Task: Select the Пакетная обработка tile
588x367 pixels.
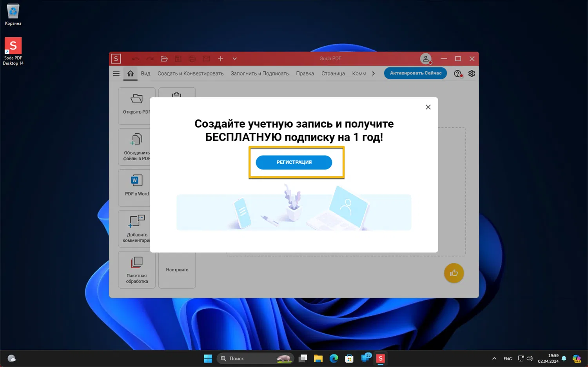Action: click(x=136, y=270)
